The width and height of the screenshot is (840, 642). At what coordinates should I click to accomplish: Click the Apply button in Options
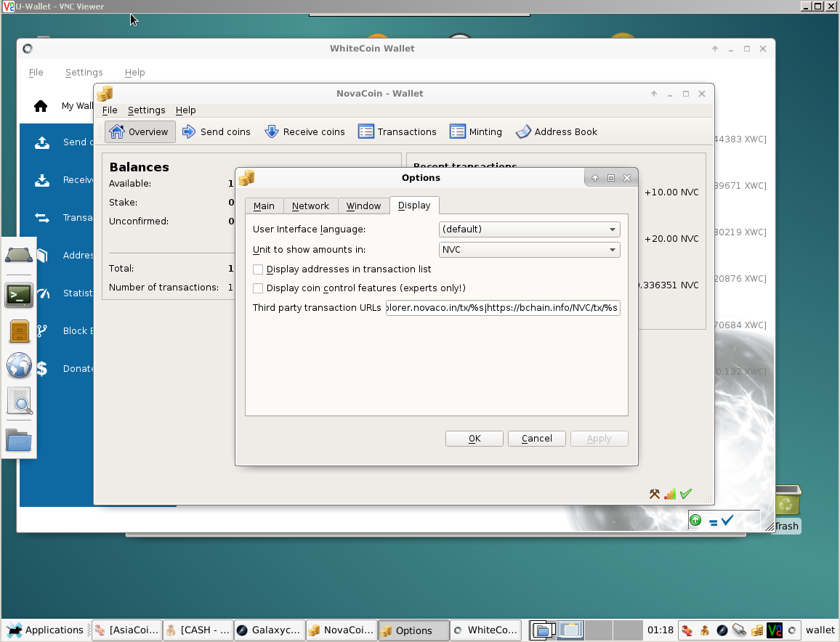(599, 439)
